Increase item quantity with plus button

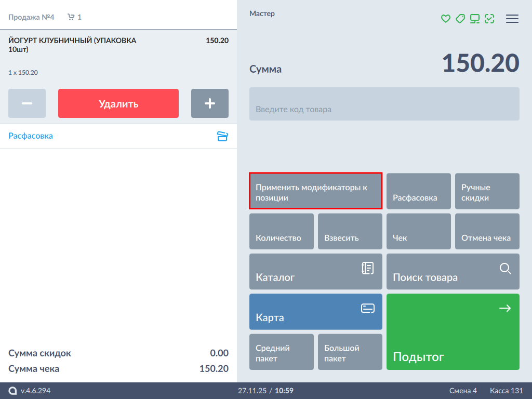pos(210,103)
